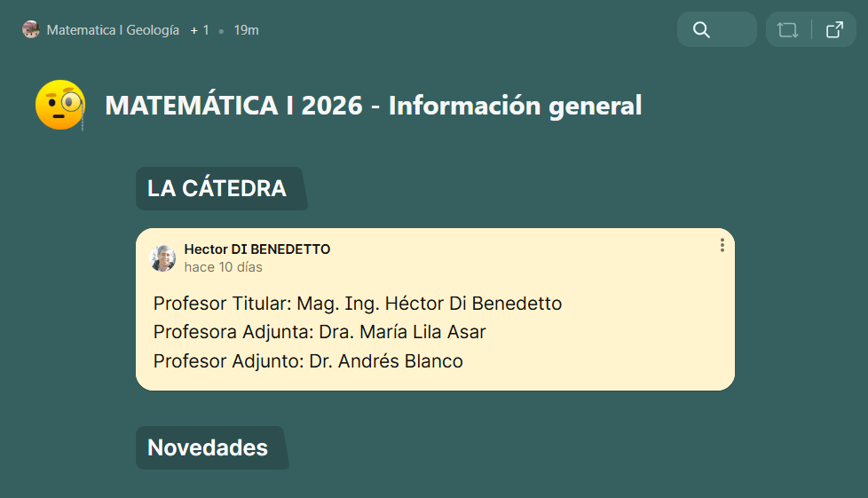The image size is (868, 498).
Task: Show the additional +1 contributor
Action: (200, 30)
